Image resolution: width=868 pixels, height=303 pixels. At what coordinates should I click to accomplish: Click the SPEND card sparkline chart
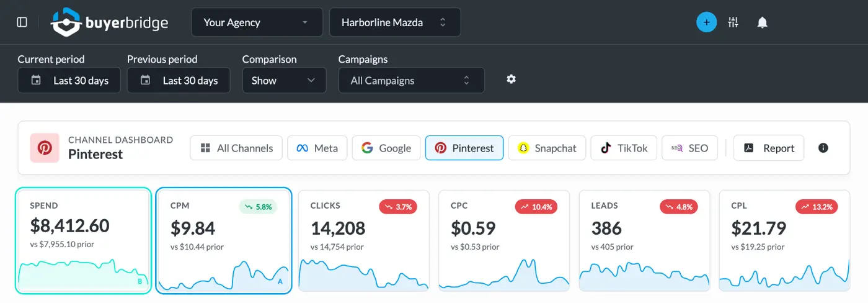click(84, 274)
